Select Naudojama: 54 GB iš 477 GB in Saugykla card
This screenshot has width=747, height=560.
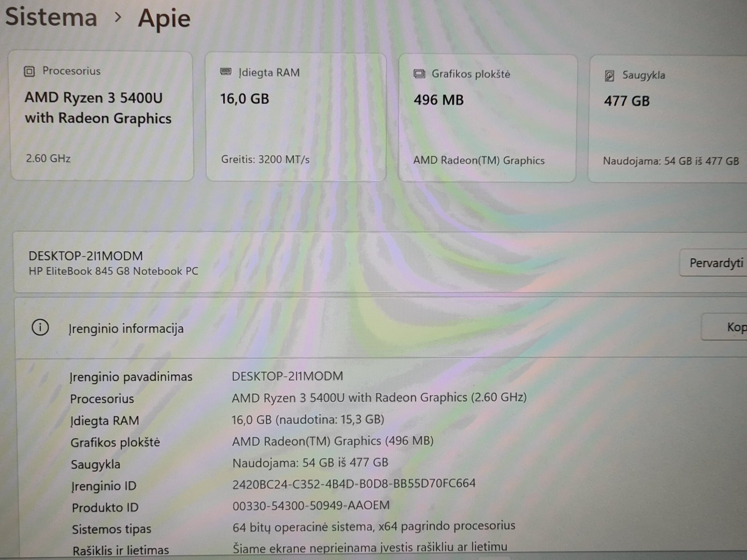[x=671, y=161]
